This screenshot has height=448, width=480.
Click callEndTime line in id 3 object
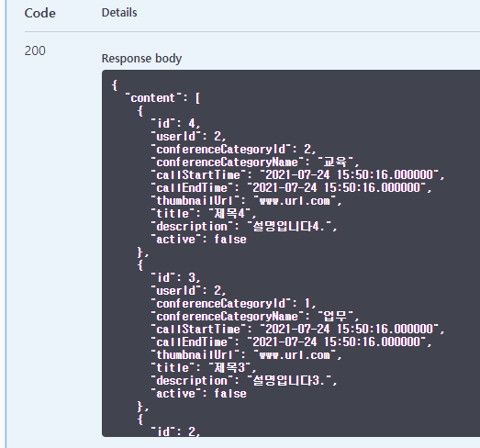click(292, 342)
